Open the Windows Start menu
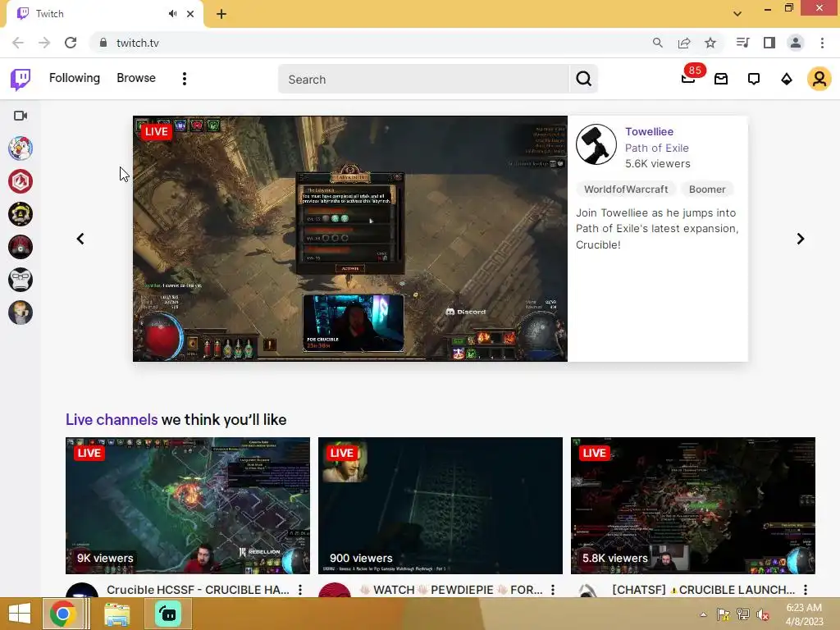The image size is (840, 630). coord(20,614)
